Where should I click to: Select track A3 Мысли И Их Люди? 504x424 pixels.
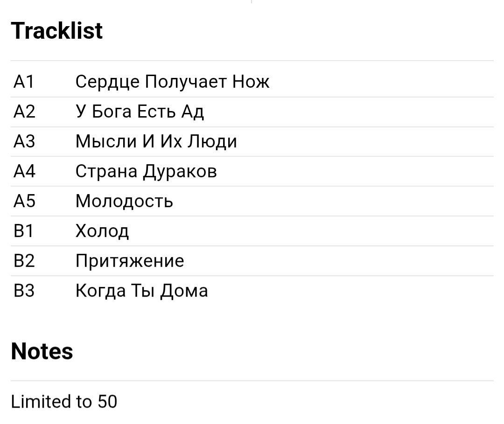252,142
